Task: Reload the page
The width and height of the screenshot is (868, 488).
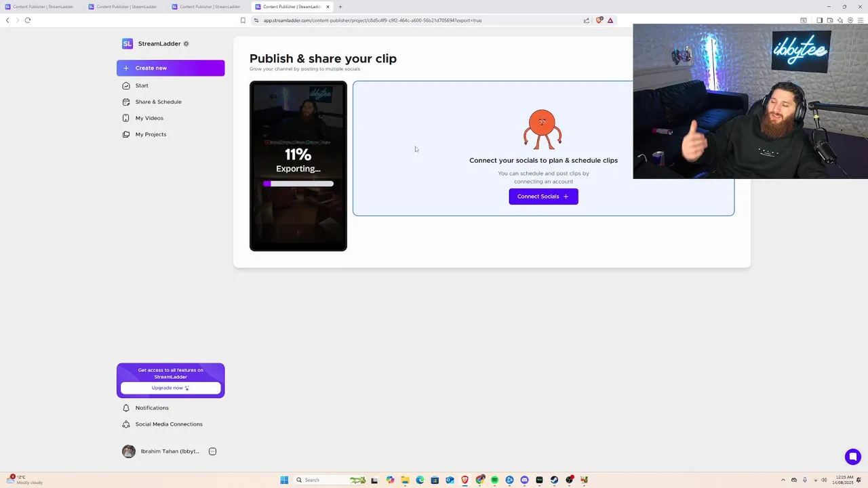Action: [x=28, y=20]
